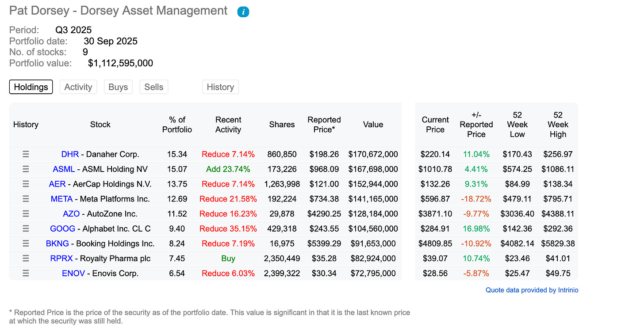Switch to the Activity tab

[78, 87]
